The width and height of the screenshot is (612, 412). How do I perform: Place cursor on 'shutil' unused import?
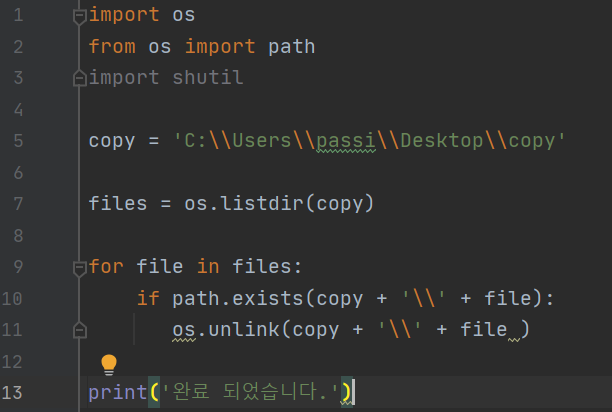tap(208, 77)
